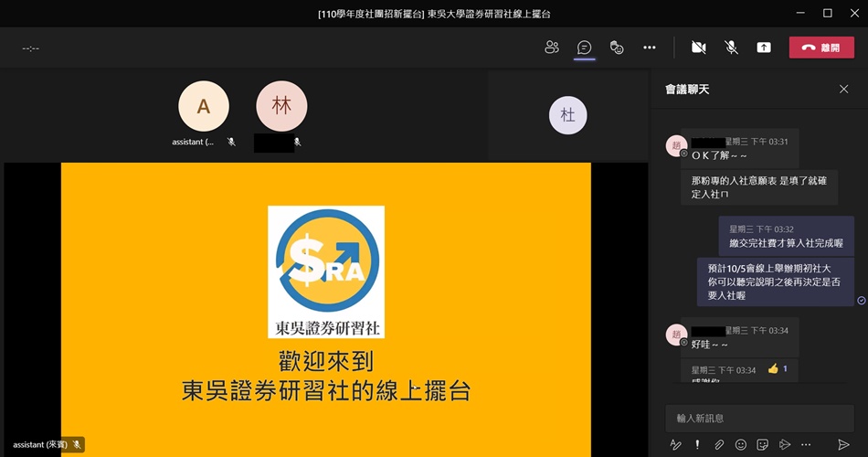
Task: Mark message important with exclamation icon
Action: [698, 444]
